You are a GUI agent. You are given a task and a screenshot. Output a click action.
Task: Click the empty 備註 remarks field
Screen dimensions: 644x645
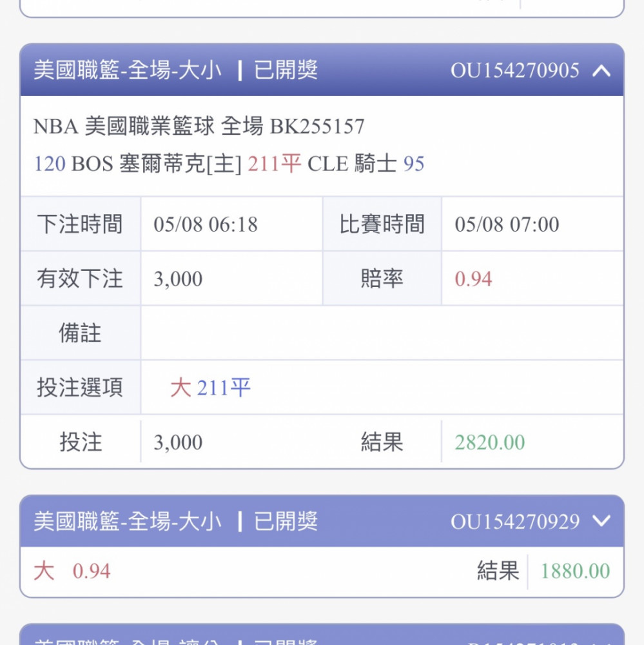tap(380, 333)
